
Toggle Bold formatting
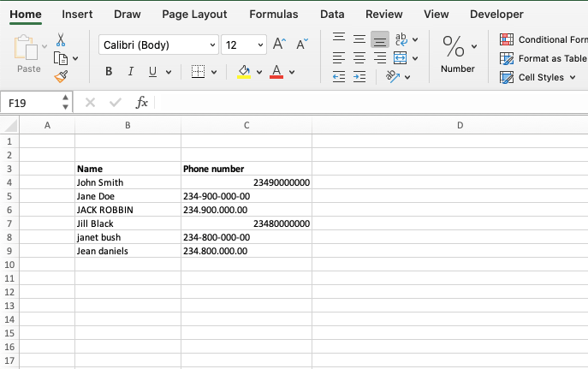click(x=109, y=71)
